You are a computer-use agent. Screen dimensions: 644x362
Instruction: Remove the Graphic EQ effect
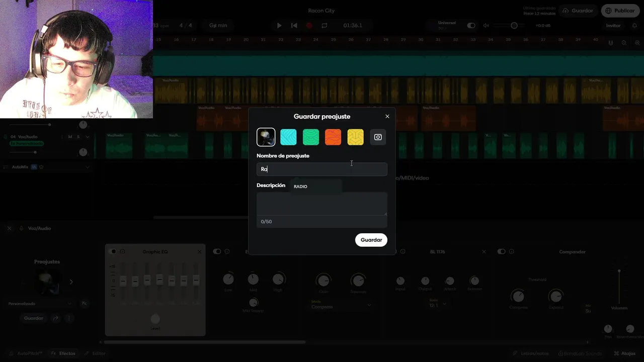click(x=199, y=251)
